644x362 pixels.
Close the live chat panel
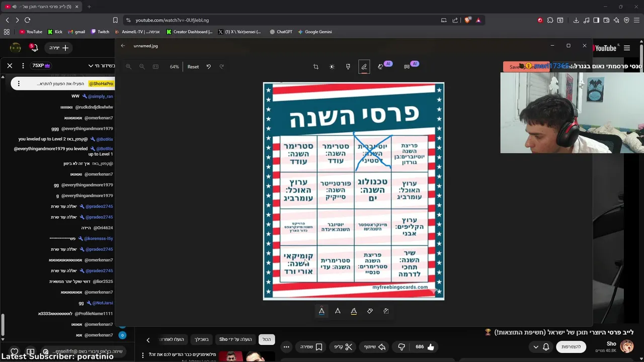tap(10, 66)
